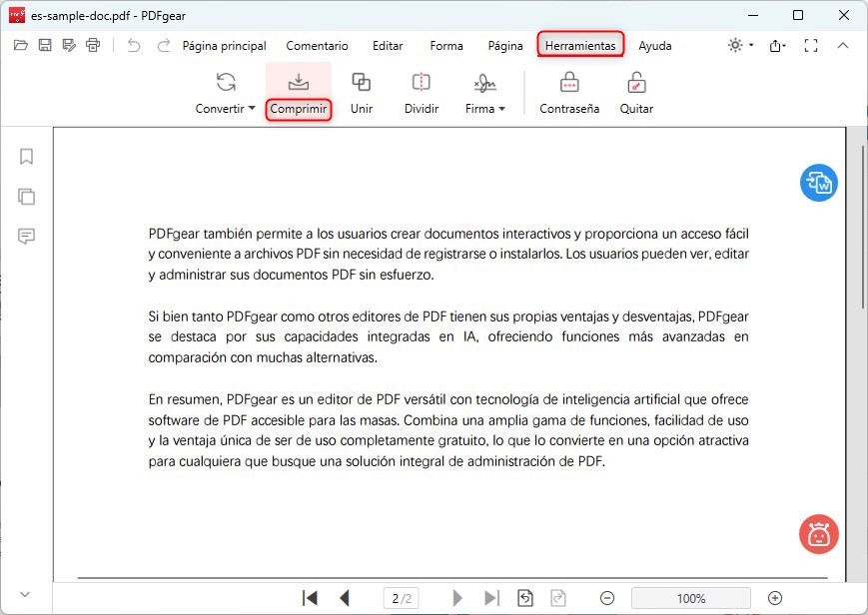The width and height of the screenshot is (868, 615).
Task: Open the share export dropdown
Action: [778, 46]
